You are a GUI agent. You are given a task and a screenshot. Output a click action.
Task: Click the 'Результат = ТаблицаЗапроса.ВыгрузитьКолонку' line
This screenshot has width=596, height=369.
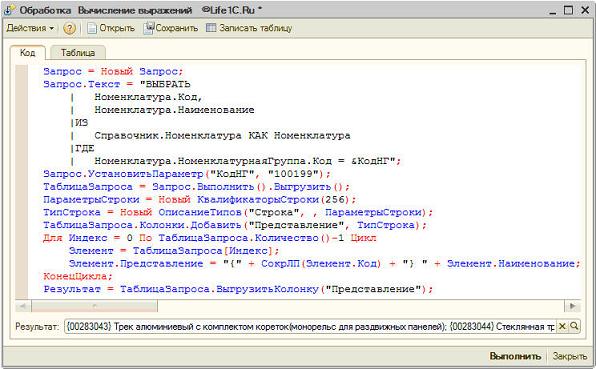coord(238,289)
